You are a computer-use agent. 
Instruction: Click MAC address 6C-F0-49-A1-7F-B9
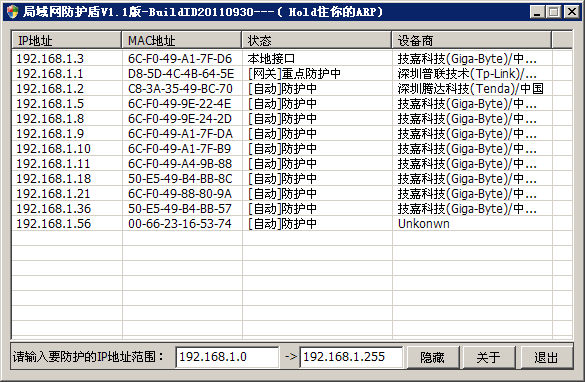pyautogui.click(x=179, y=148)
